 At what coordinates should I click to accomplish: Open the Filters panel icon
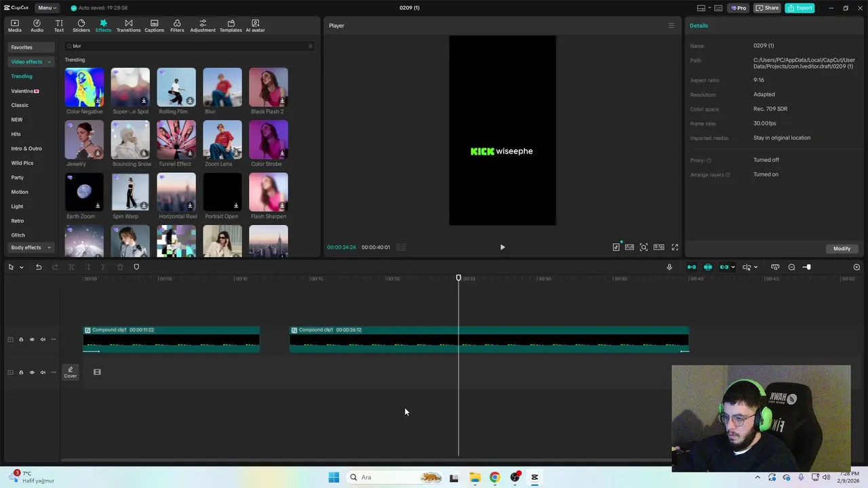click(x=177, y=26)
